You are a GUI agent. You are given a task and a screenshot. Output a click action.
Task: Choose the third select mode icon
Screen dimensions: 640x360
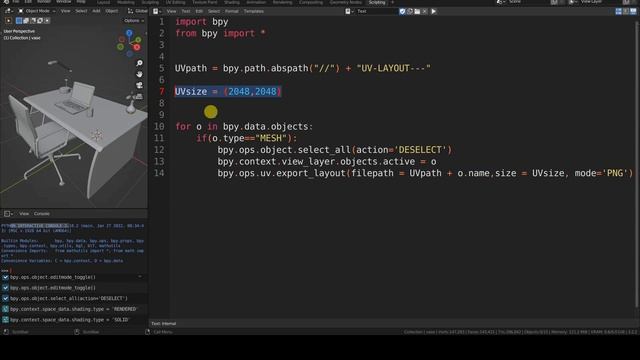33,20
